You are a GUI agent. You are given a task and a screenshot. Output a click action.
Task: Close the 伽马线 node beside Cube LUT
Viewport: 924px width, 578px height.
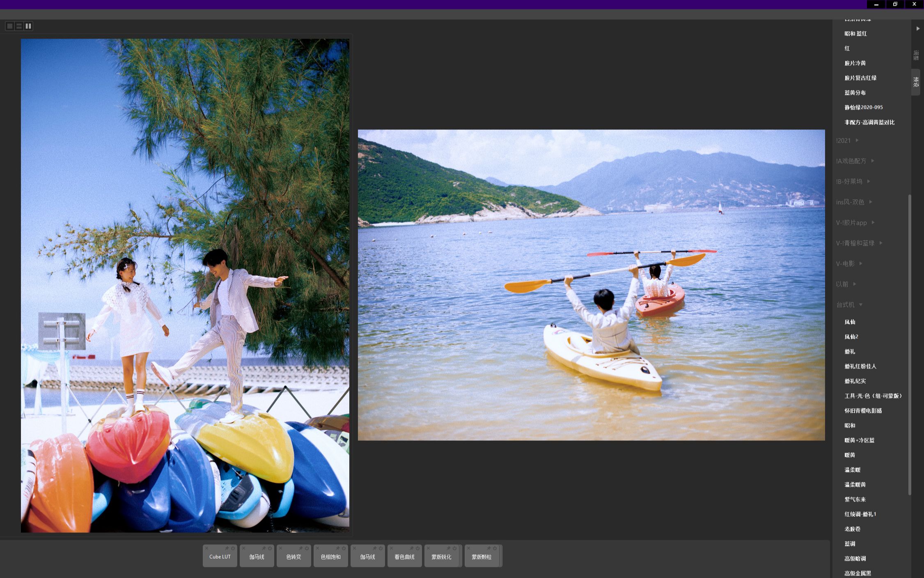coord(243,548)
